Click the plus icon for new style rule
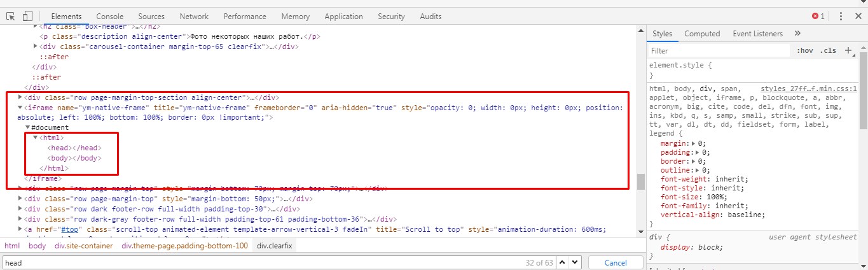 pyautogui.click(x=848, y=50)
